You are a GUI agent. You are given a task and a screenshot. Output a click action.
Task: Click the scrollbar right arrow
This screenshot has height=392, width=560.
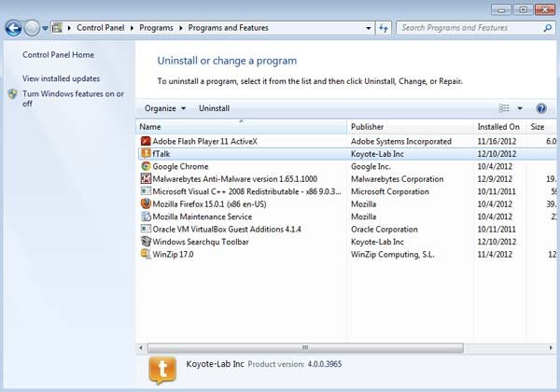point(551,347)
